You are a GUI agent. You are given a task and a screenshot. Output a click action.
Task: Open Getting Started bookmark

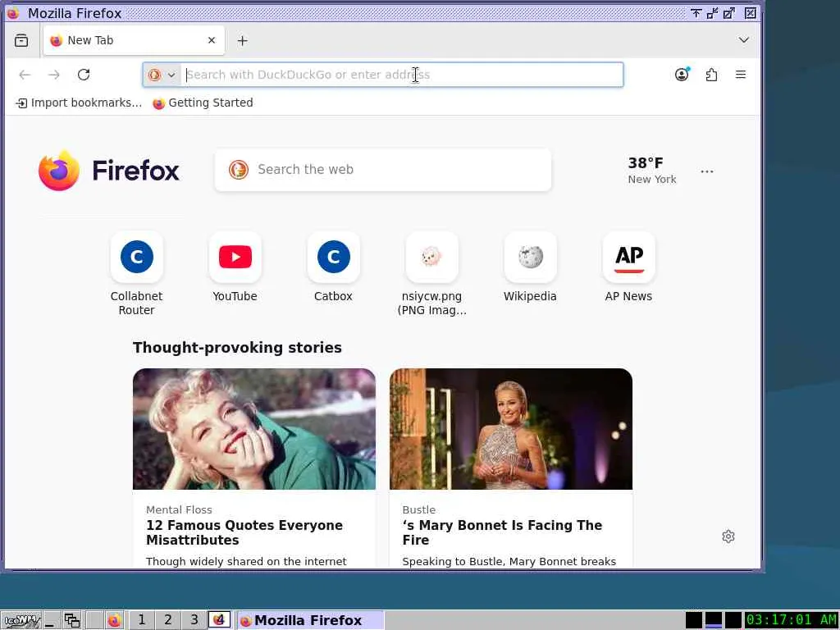tap(203, 103)
